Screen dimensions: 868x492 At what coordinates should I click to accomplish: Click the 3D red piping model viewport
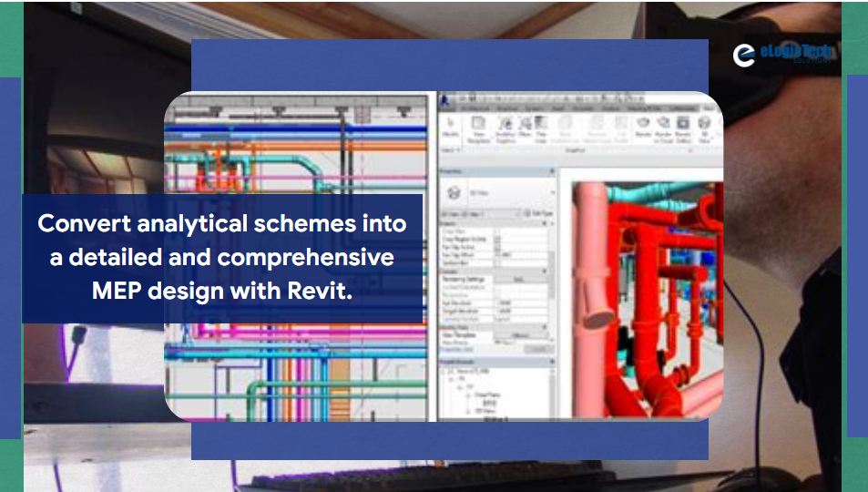click(647, 299)
